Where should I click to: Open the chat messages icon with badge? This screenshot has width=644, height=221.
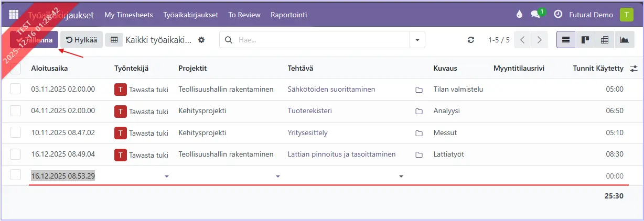(x=535, y=15)
